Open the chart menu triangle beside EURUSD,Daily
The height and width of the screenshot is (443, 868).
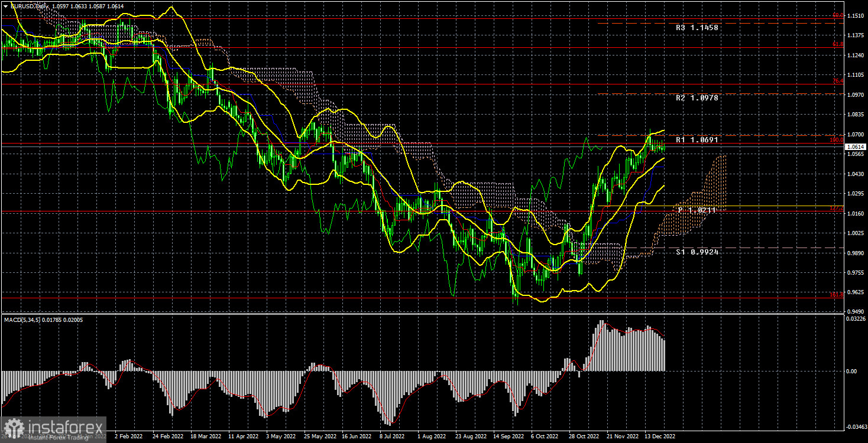[5, 5]
